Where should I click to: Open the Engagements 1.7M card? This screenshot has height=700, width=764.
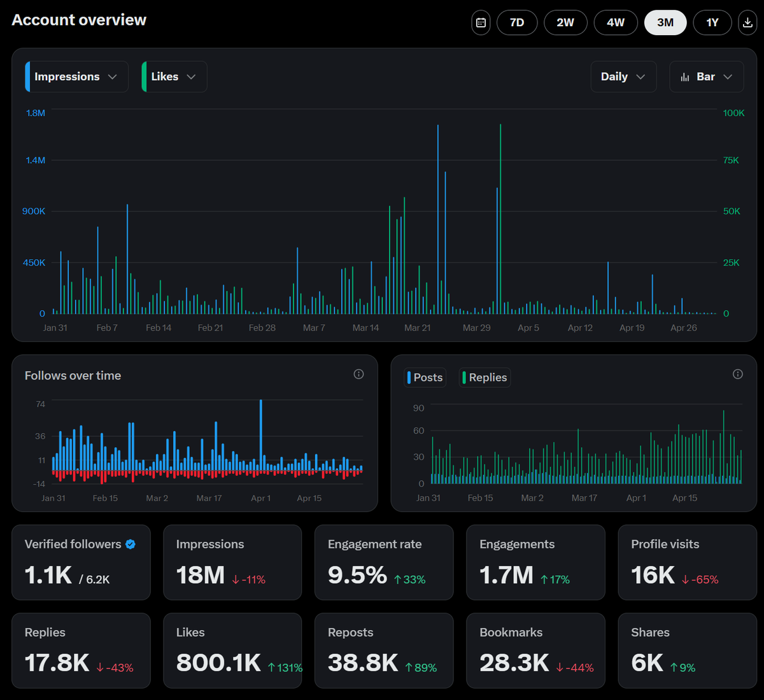(535, 562)
